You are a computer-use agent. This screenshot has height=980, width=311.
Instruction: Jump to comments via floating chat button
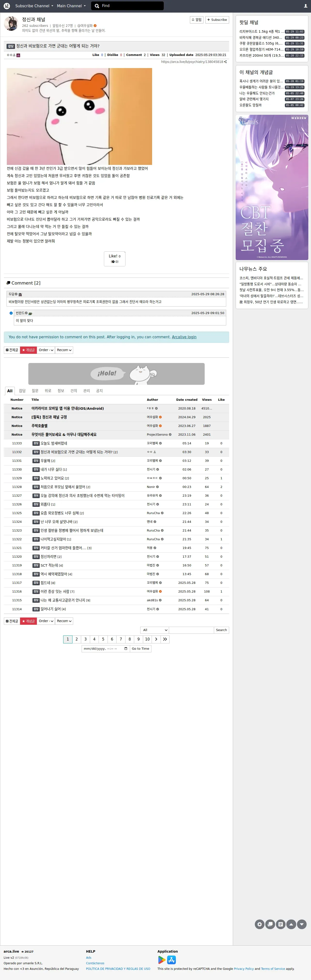pos(270,924)
